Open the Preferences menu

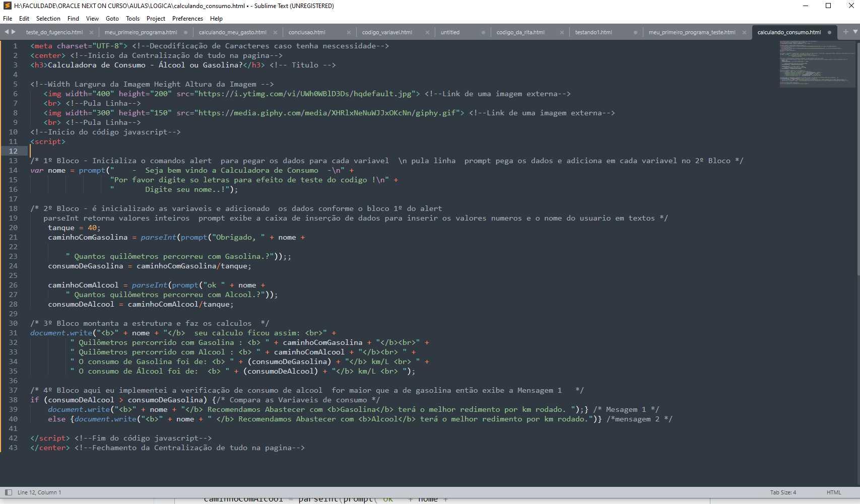pos(187,19)
